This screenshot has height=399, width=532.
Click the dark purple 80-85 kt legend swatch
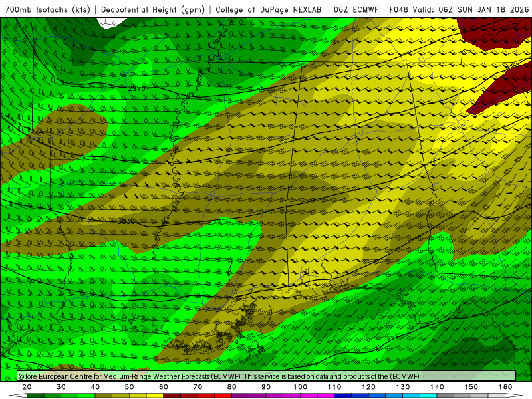point(241,395)
